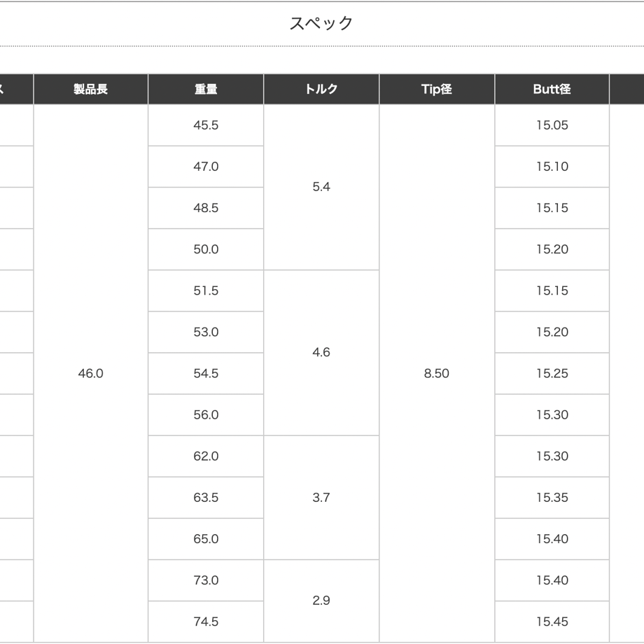This screenshot has width=644, height=644.
Task: Click the 45.5 weight cell
Action: pos(206,125)
